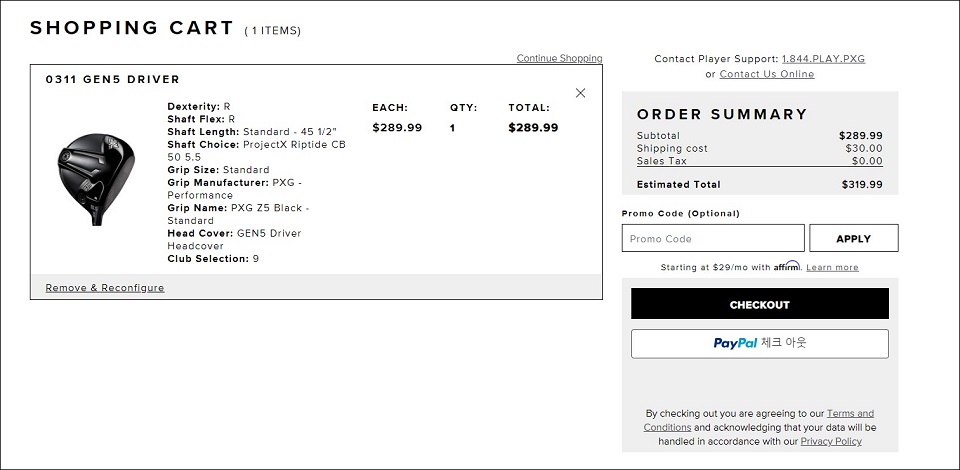Apply the promo code
Image resolution: width=960 pixels, height=470 pixels.
(x=853, y=239)
